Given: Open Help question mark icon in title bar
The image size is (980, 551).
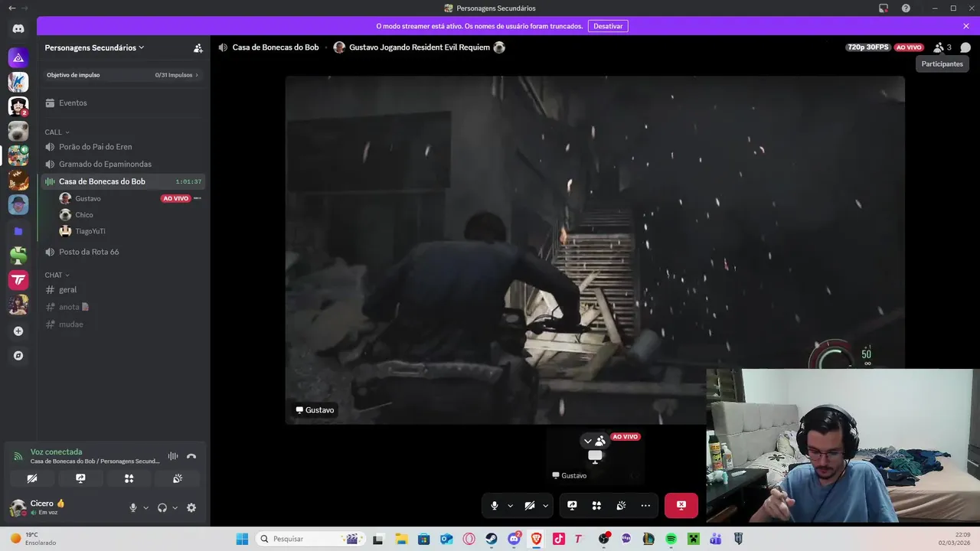Looking at the screenshot, I should (x=906, y=8).
